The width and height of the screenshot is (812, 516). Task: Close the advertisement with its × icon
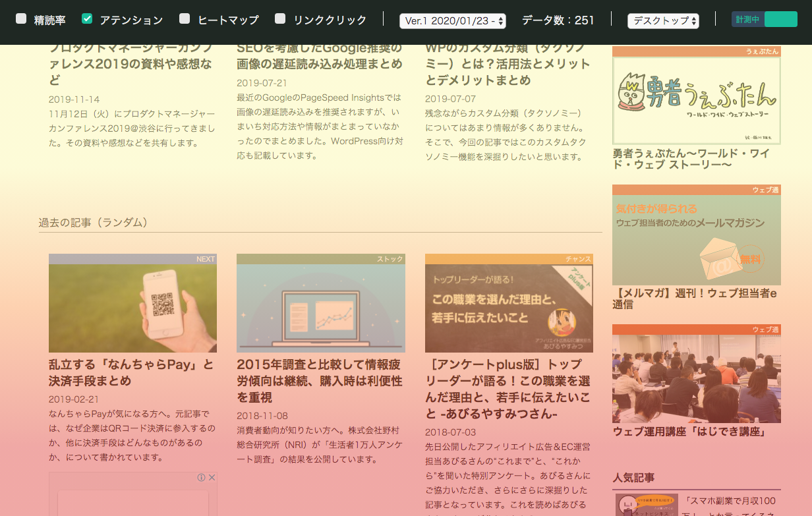212,476
